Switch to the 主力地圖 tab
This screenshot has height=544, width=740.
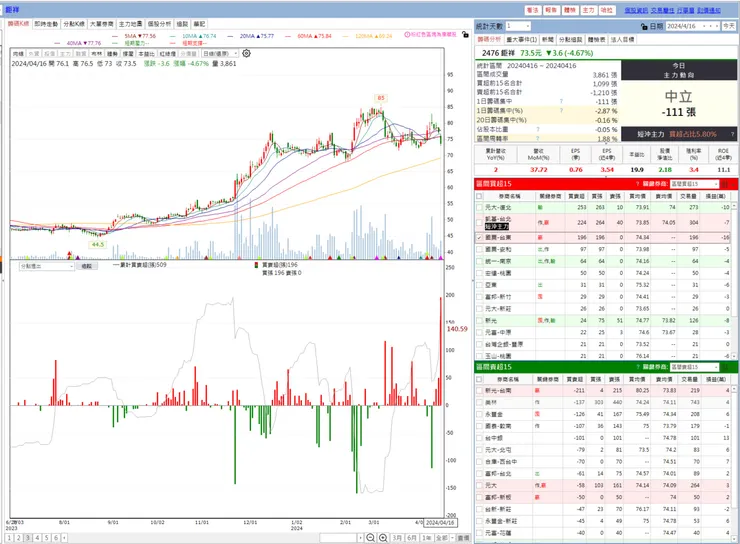[130, 24]
